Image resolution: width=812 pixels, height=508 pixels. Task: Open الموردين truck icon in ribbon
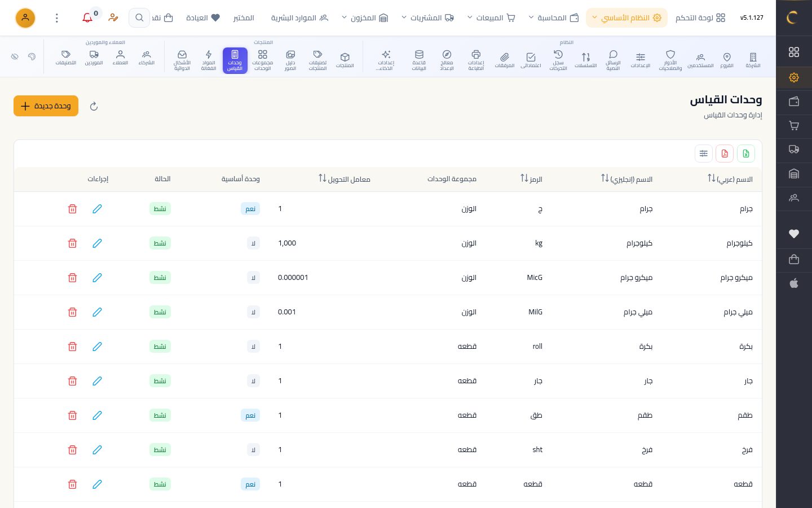click(x=94, y=58)
